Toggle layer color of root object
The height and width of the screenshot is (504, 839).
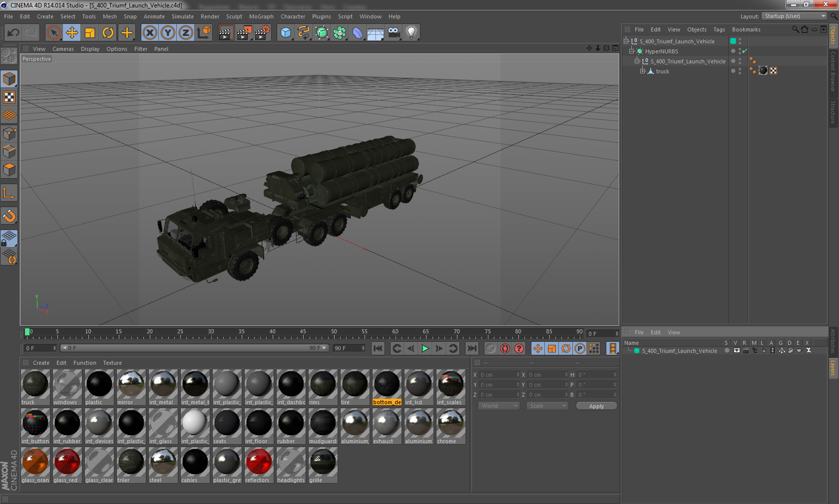(733, 41)
